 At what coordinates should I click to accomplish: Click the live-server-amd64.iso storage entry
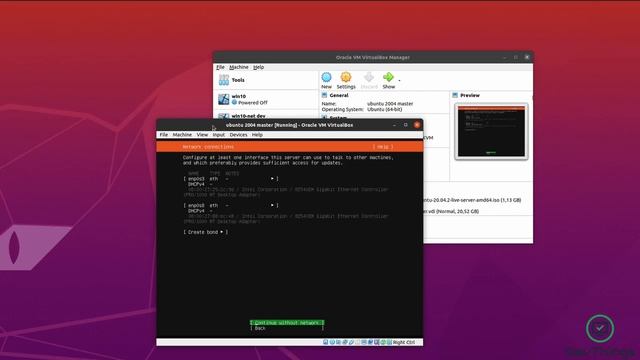[472, 200]
